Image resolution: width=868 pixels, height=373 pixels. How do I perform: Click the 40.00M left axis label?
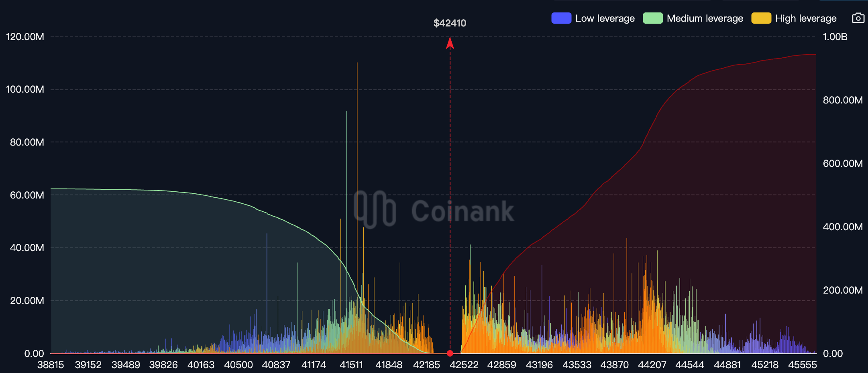[x=27, y=248]
